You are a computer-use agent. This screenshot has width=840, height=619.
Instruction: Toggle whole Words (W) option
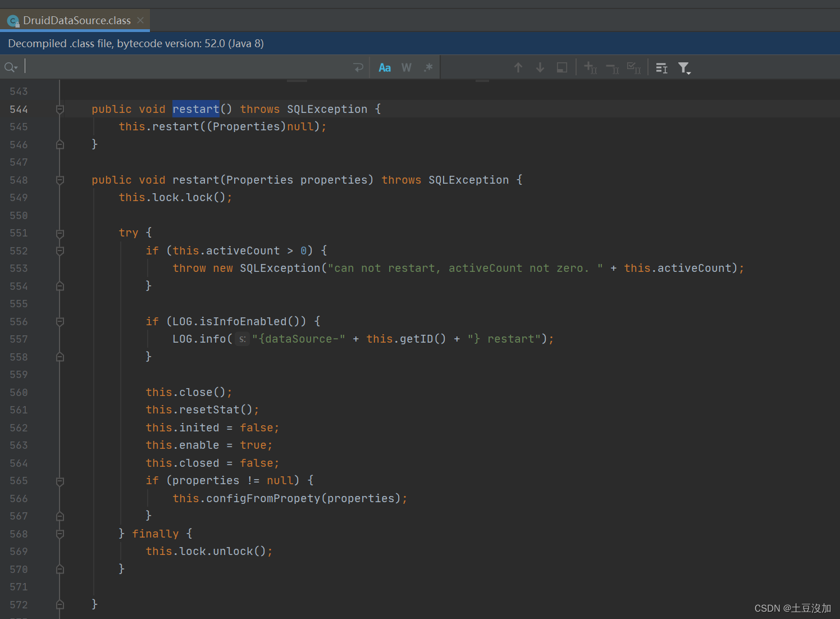(407, 67)
